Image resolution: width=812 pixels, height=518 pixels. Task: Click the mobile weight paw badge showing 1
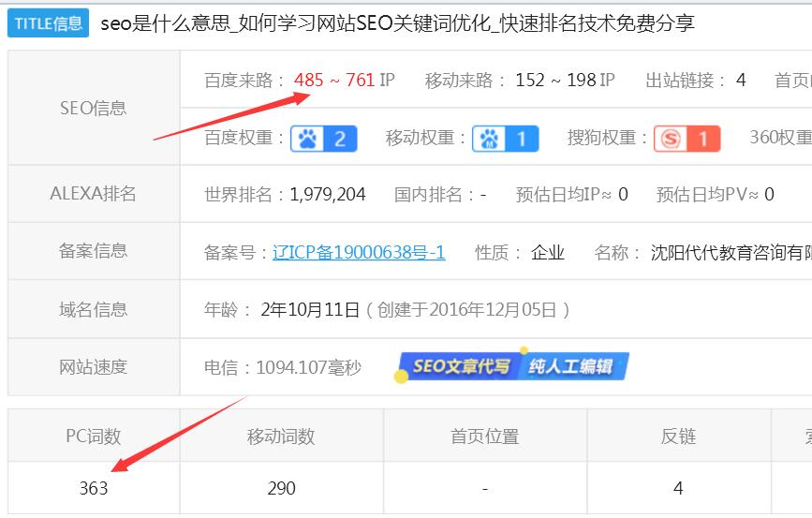pyautogui.click(x=506, y=139)
